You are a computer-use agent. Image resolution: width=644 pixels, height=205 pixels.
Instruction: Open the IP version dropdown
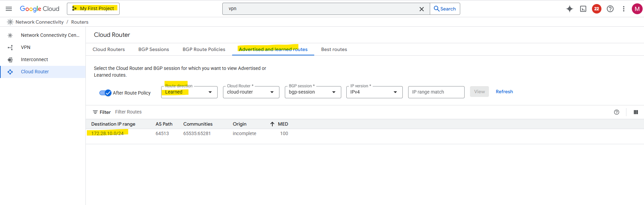coord(374,92)
